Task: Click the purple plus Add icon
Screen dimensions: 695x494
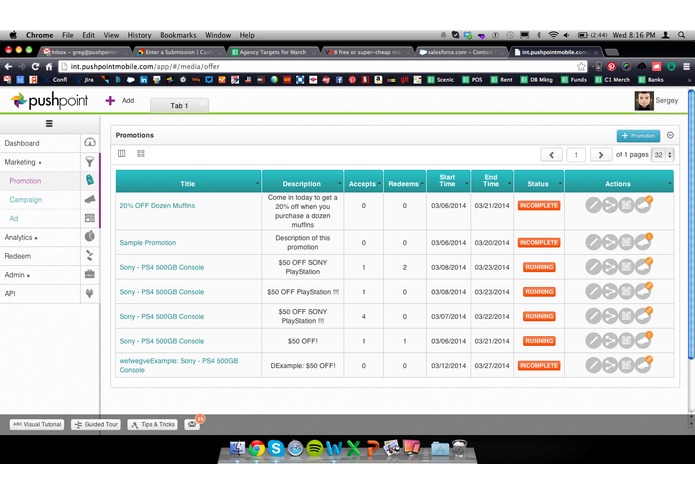Action: [110, 101]
